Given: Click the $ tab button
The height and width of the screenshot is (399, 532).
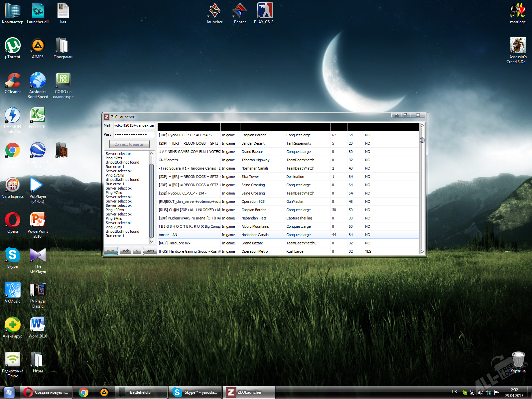Looking at the screenshot, I should 137,251.
